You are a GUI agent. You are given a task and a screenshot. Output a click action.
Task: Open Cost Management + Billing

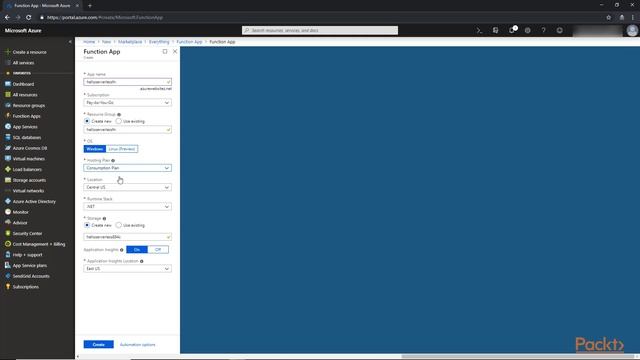tap(35, 244)
